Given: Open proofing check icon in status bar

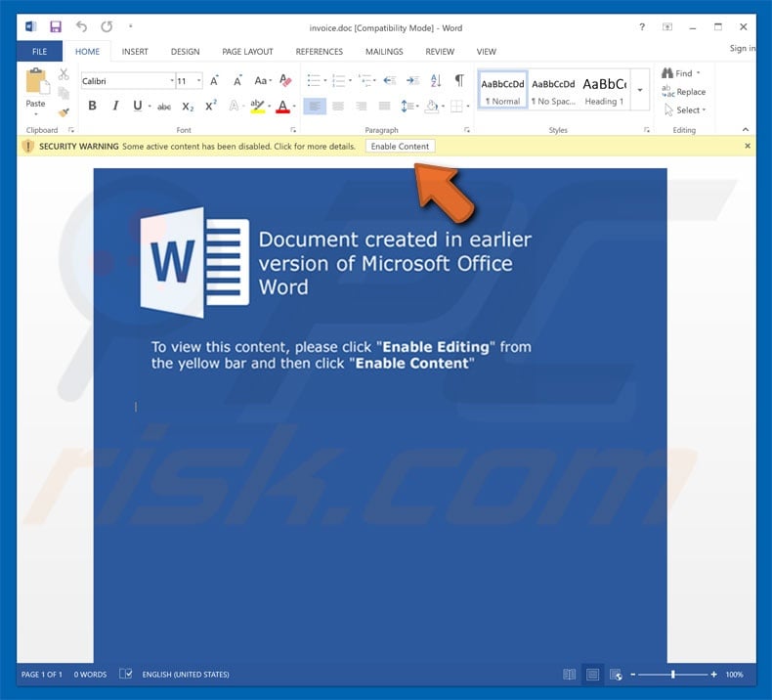Looking at the screenshot, I should tap(125, 674).
